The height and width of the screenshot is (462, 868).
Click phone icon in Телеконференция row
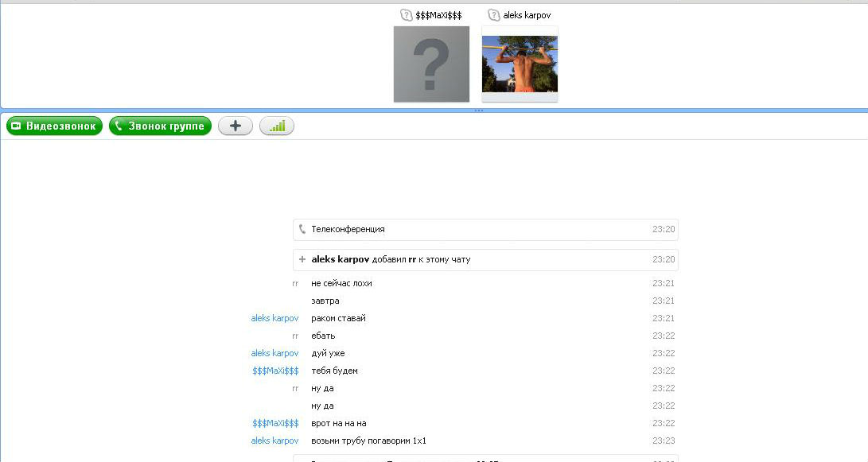(302, 229)
